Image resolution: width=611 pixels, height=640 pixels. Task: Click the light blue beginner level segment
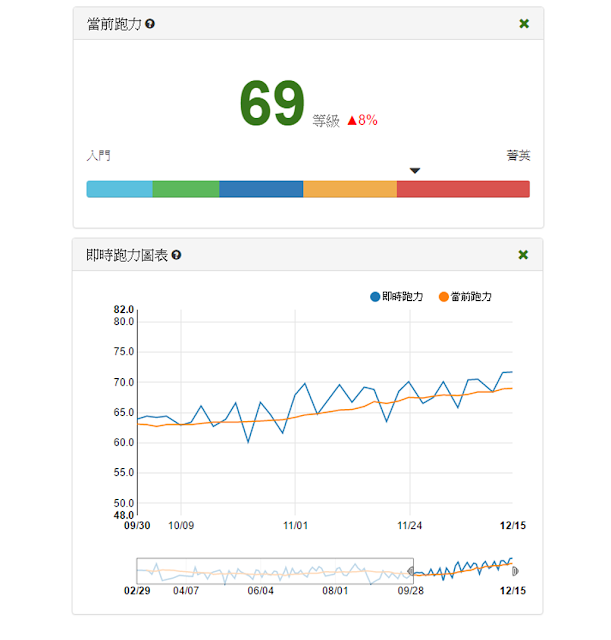(120, 189)
